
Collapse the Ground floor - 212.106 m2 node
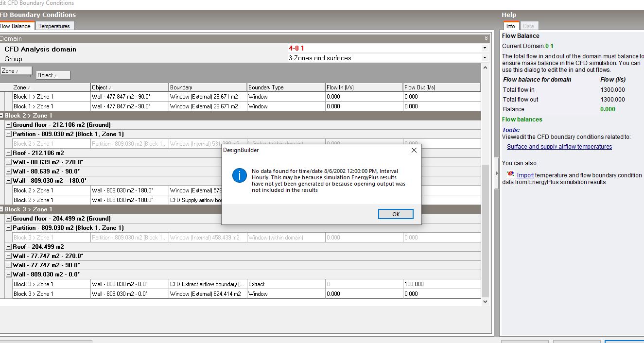pos(9,125)
